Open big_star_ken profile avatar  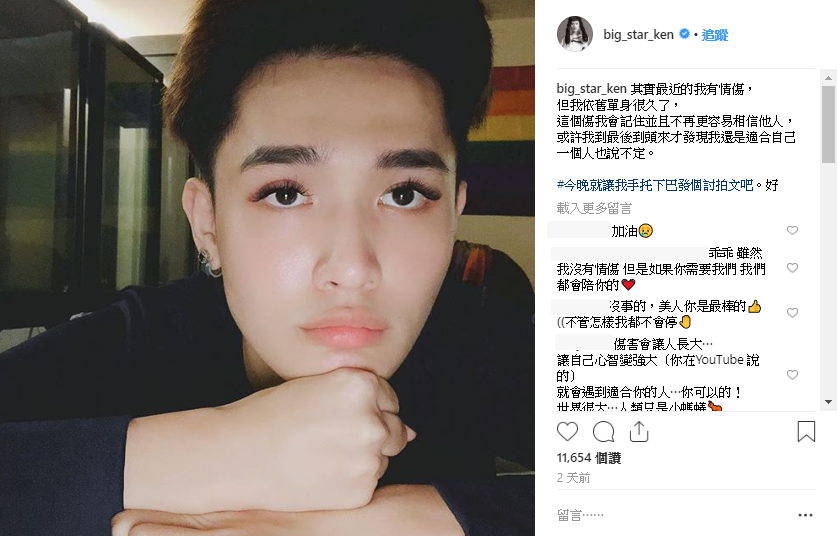(x=575, y=34)
